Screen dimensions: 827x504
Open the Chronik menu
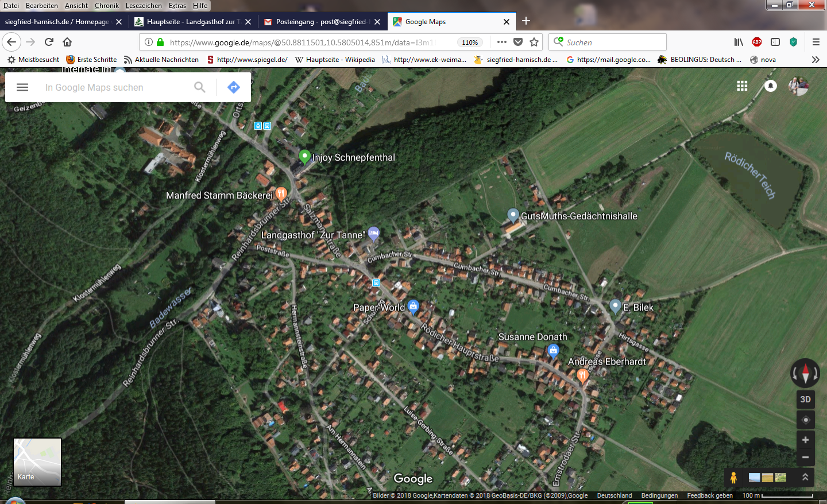(x=107, y=6)
